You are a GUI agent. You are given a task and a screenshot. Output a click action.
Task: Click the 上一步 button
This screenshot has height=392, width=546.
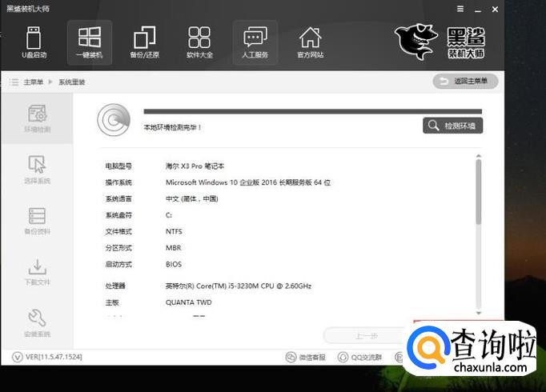366,336
